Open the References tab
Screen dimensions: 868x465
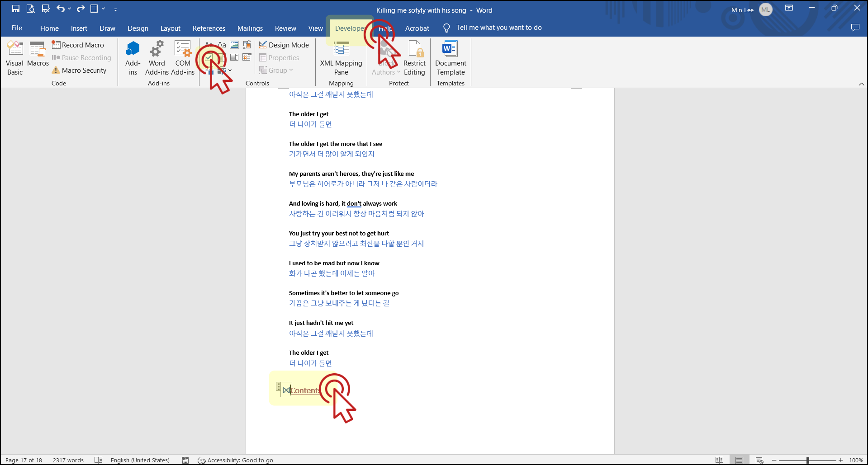tap(209, 28)
